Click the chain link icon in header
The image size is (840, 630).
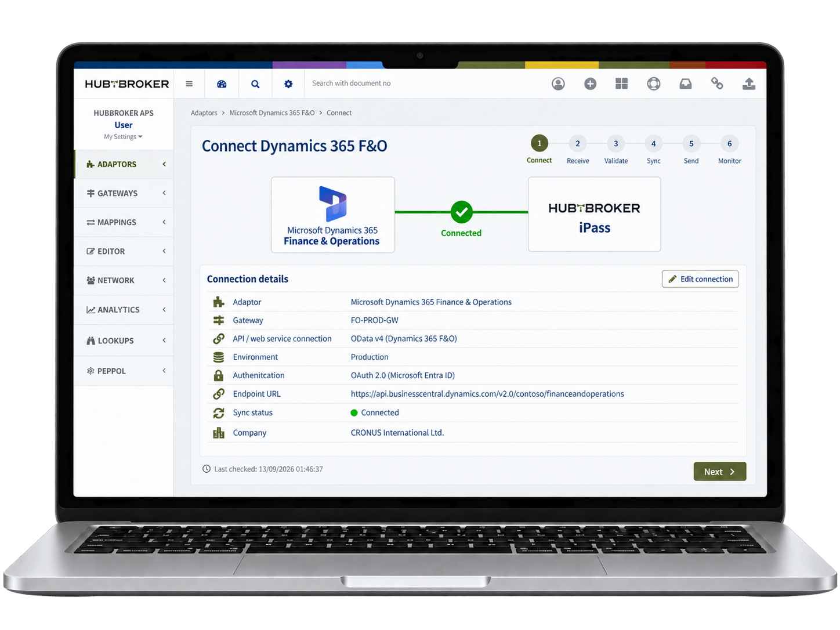[x=717, y=84]
